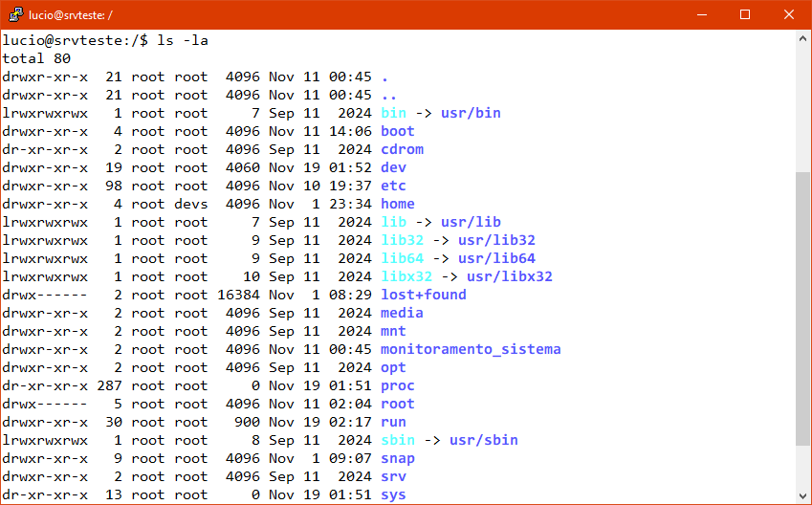This screenshot has width=812, height=505.
Task: Click the vertical scrollbar thumb
Action: coord(802,308)
